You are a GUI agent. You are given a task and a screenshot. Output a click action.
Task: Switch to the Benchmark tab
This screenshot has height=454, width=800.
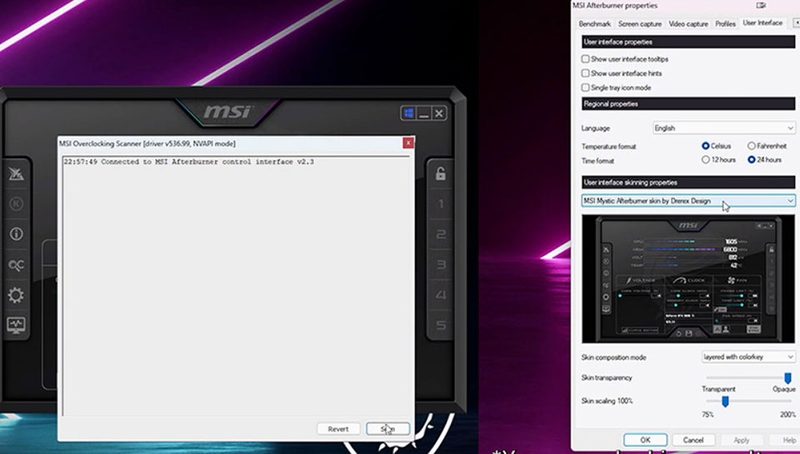tap(594, 24)
